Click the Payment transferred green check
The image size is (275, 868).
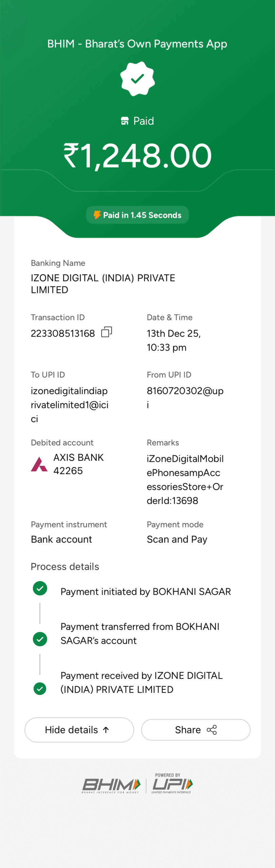40,639
